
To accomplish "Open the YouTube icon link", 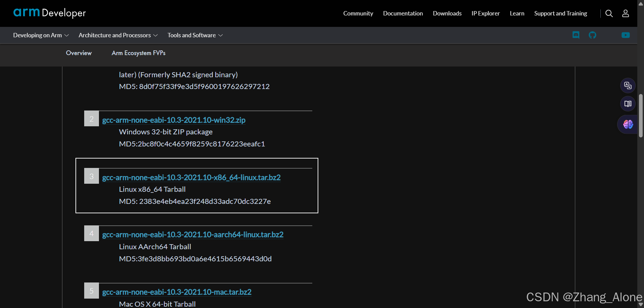I will tap(626, 35).
